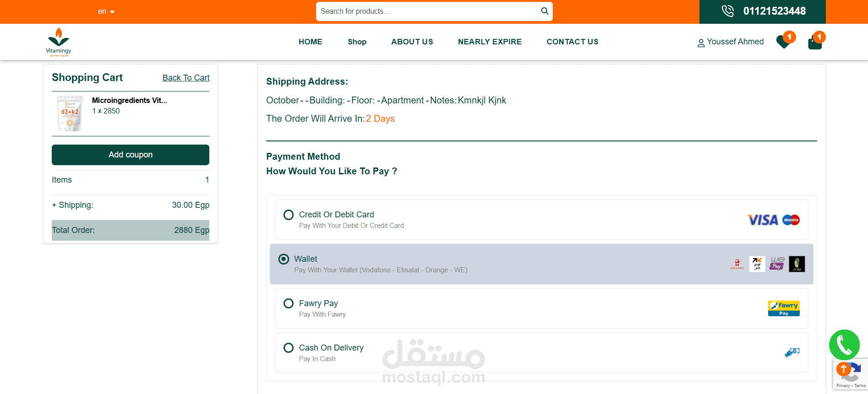Follow the Back To Cart link
The height and width of the screenshot is (394, 868).
(x=186, y=78)
